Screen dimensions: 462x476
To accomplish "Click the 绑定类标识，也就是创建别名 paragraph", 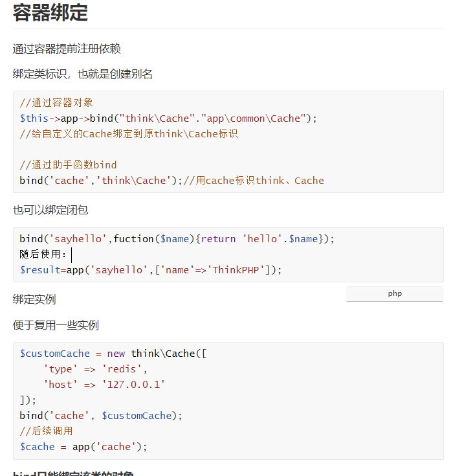I will [x=83, y=74].
